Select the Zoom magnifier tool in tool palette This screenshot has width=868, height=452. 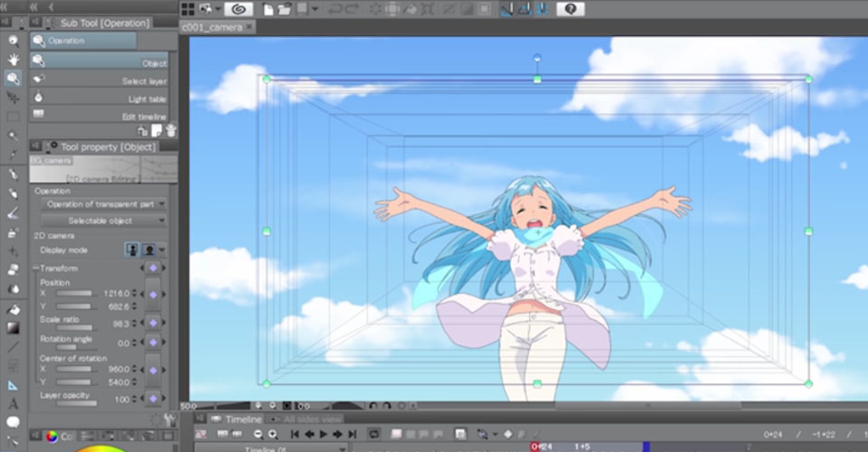(x=13, y=41)
